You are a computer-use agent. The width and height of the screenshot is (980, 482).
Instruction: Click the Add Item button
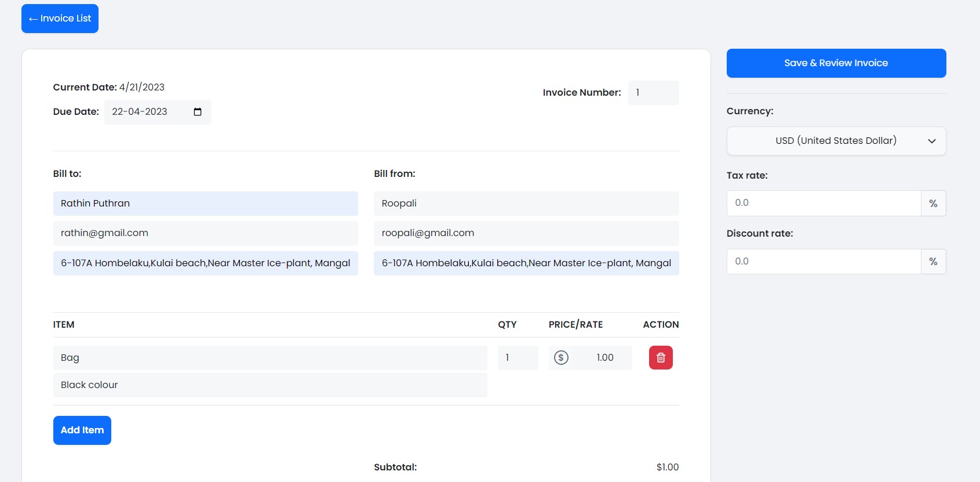point(82,430)
